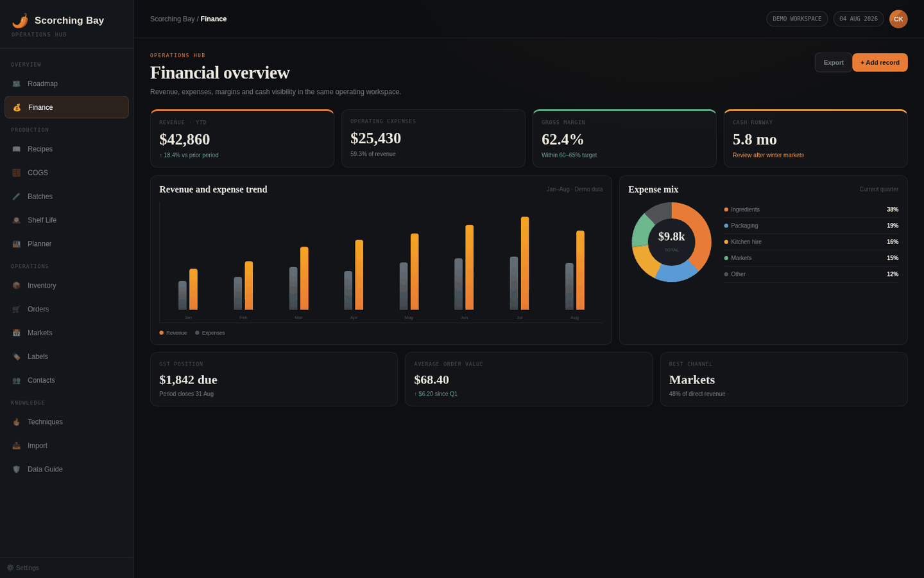This screenshot has width=924, height=578.
Task: Click the 38% Ingredients percentage
Action: tap(893, 210)
